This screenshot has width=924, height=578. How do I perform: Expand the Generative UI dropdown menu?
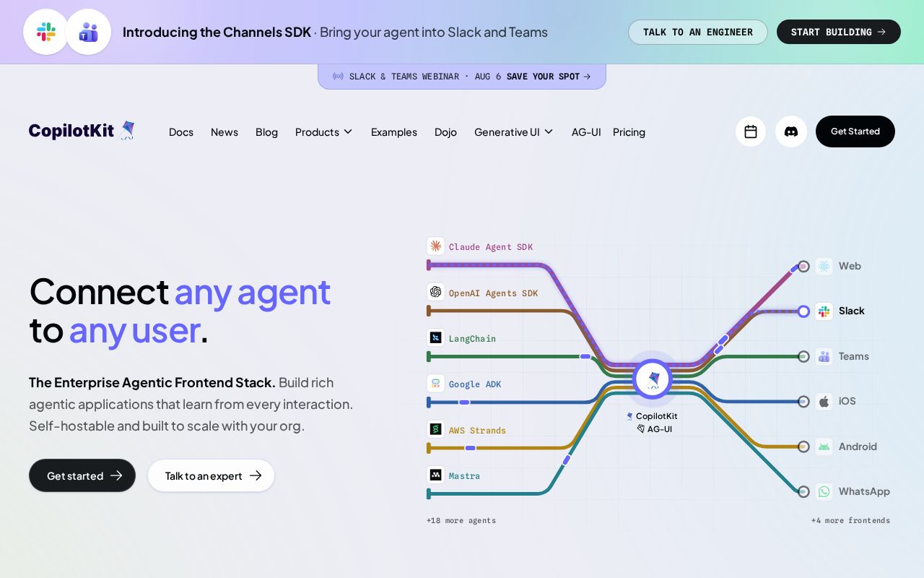(514, 132)
